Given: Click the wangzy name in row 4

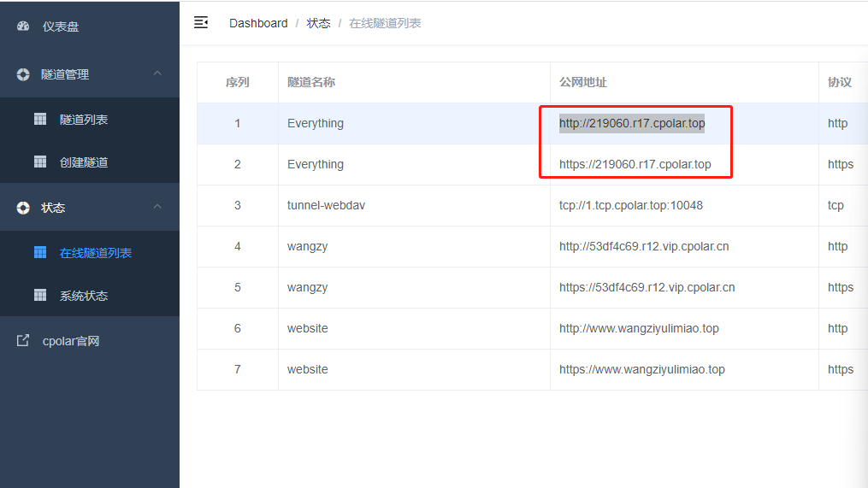Looking at the screenshot, I should click(x=307, y=246).
